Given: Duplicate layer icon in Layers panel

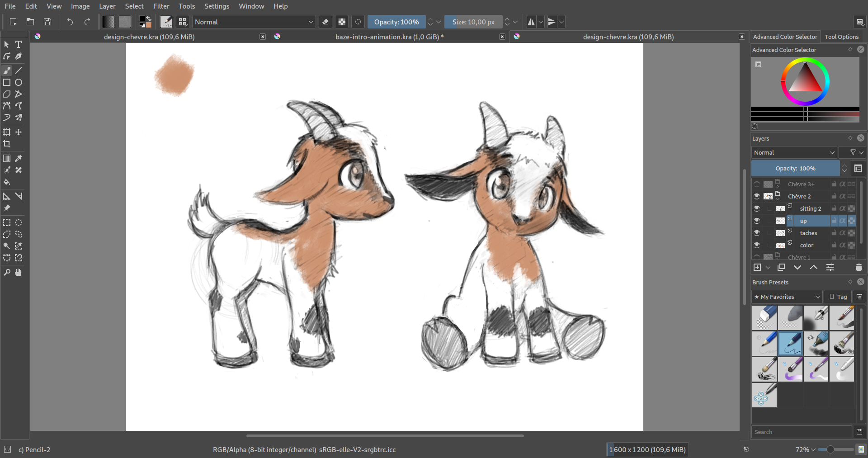Looking at the screenshot, I should coord(781,268).
